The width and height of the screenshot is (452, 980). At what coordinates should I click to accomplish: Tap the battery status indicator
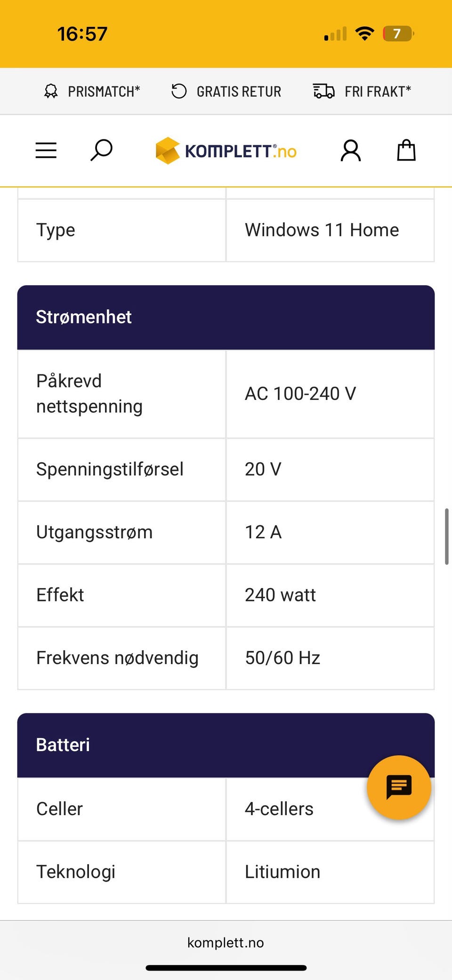coord(398,34)
